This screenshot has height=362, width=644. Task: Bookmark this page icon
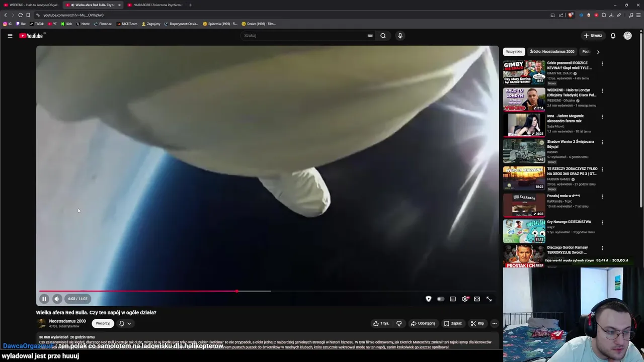(x=28, y=15)
